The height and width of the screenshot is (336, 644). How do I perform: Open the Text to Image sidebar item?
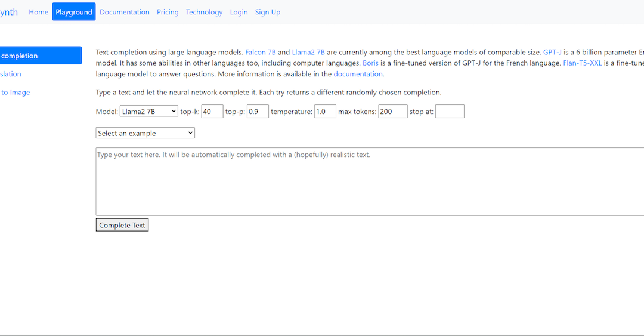pos(16,93)
